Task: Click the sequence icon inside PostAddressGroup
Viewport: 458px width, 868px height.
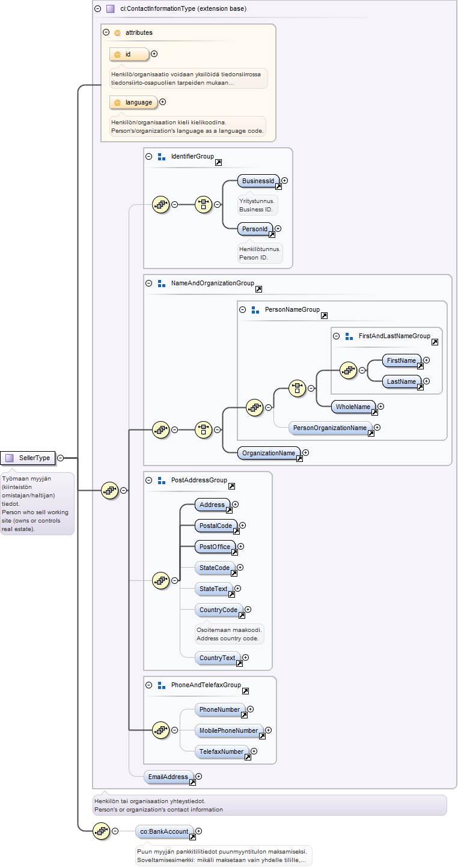Action: [160, 580]
